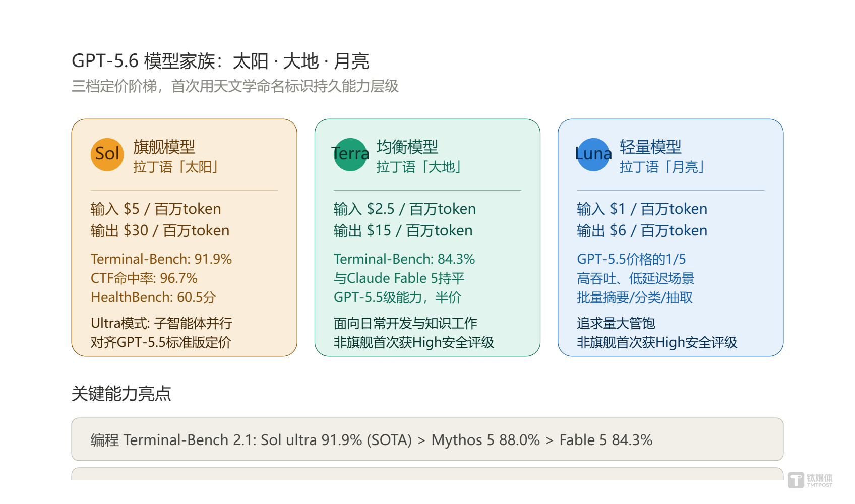
Task: Click the 关键能力亮点 section heading
Action: [121, 394]
